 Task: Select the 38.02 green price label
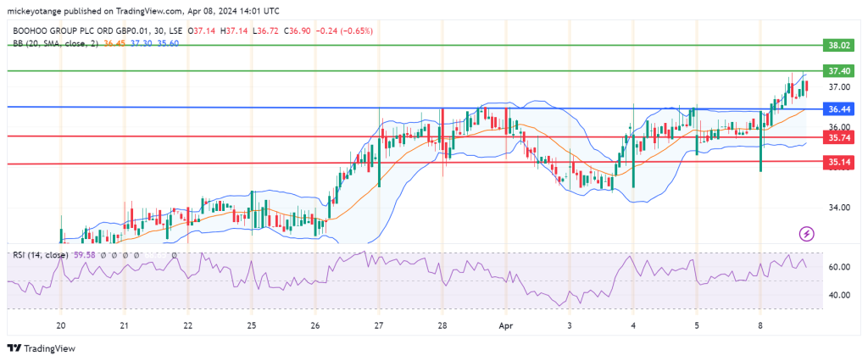click(839, 46)
